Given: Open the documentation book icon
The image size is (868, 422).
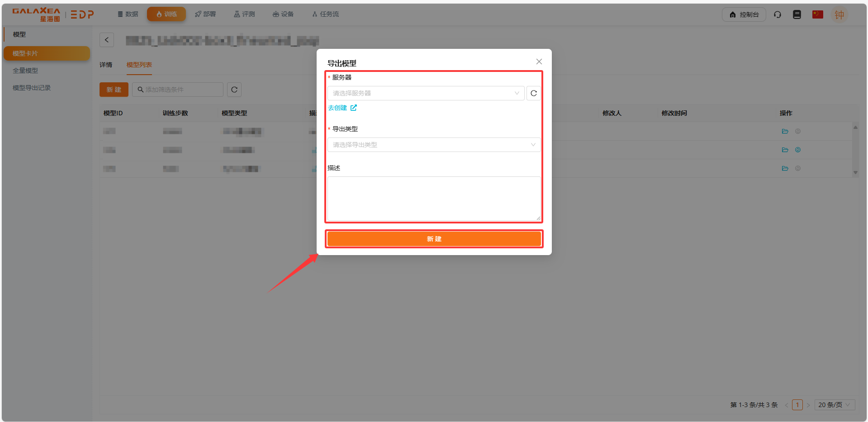Looking at the screenshot, I should pos(797,14).
